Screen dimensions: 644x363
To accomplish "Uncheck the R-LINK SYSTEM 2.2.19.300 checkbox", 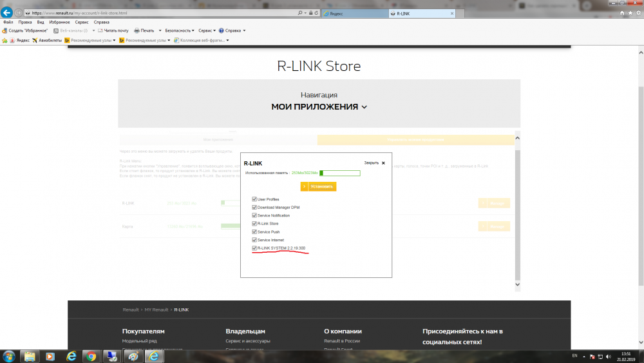I will [x=254, y=248].
